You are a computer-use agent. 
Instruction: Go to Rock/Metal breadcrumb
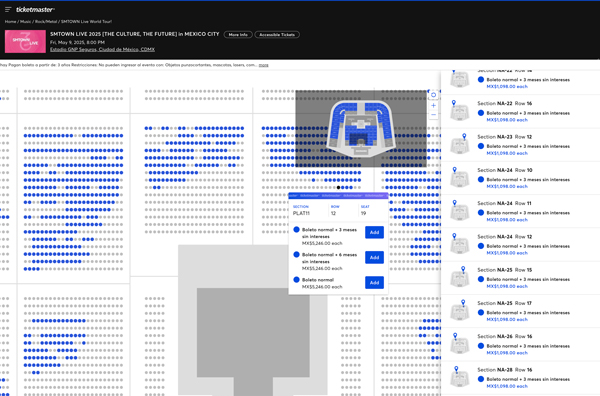click(46, 21)
